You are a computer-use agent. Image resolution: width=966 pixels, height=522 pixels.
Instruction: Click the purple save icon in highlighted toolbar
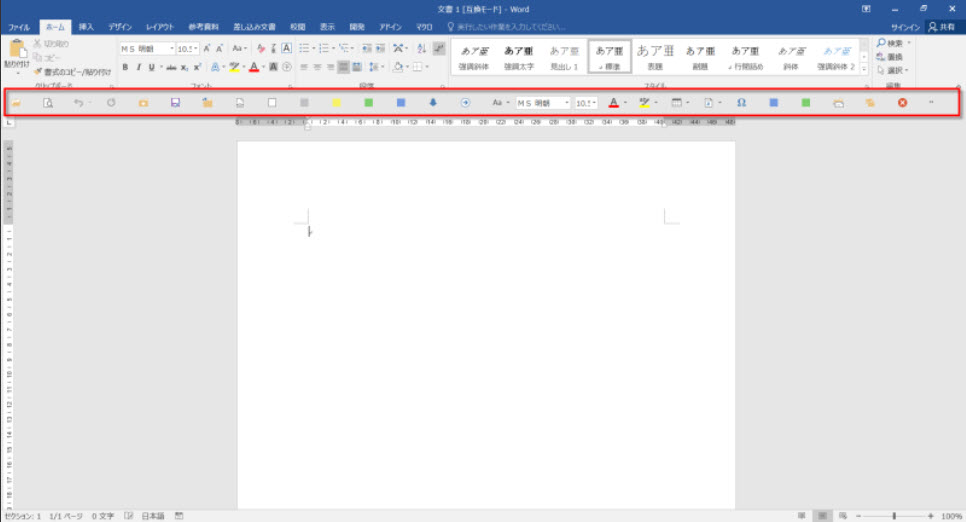(x=175, y=102)
